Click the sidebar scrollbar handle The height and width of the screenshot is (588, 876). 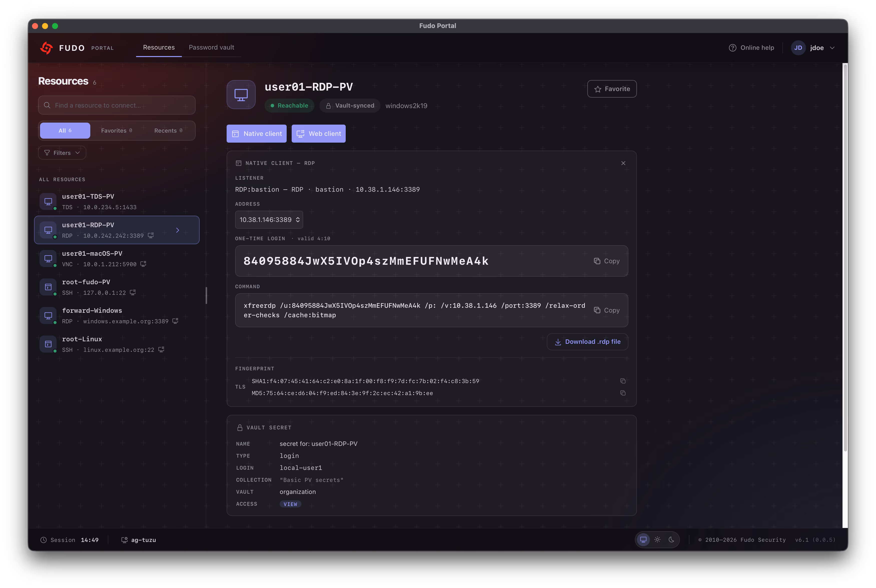pos(206,296)
